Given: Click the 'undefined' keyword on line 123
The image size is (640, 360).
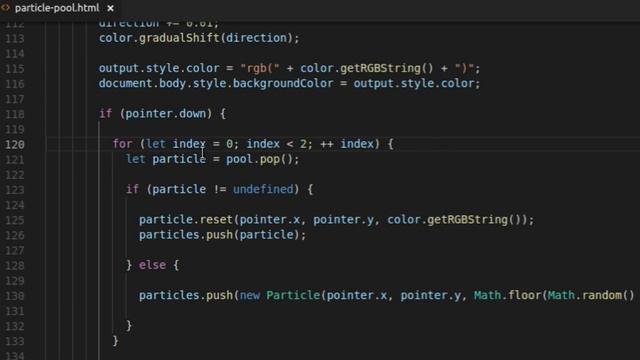Looking at the screenshot, I should click(263, 189).
